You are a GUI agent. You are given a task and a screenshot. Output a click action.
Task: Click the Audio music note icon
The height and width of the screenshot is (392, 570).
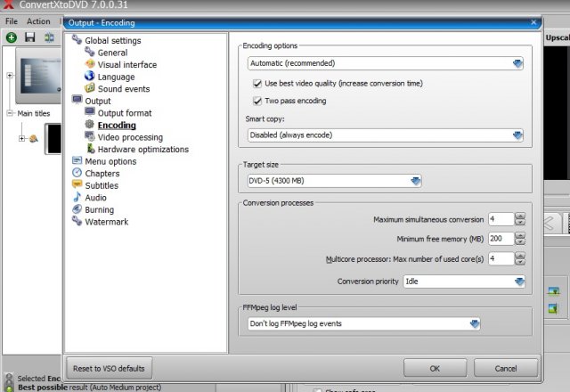[x=77, y=198]
